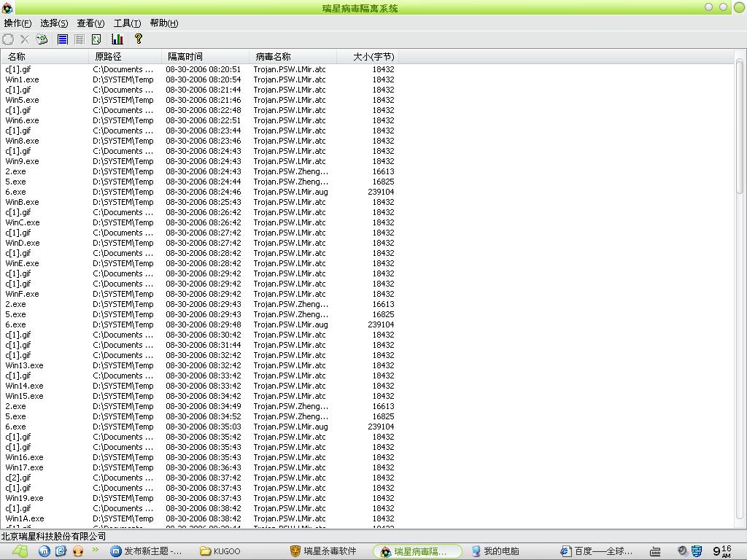Viewport: 747px width, 560px height.
Task: Click the Rising shield tray icon
Action: pos(696,551)
